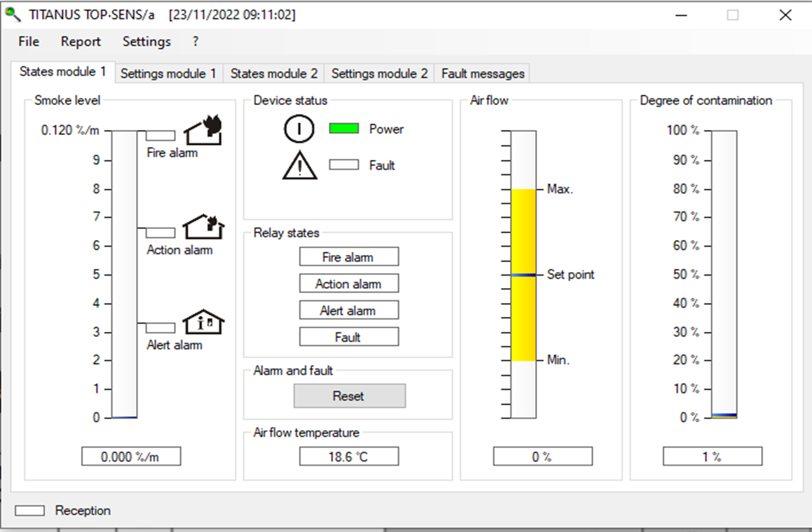
Task: Click the Fault warning triangle icon
Action: [300, 166]
